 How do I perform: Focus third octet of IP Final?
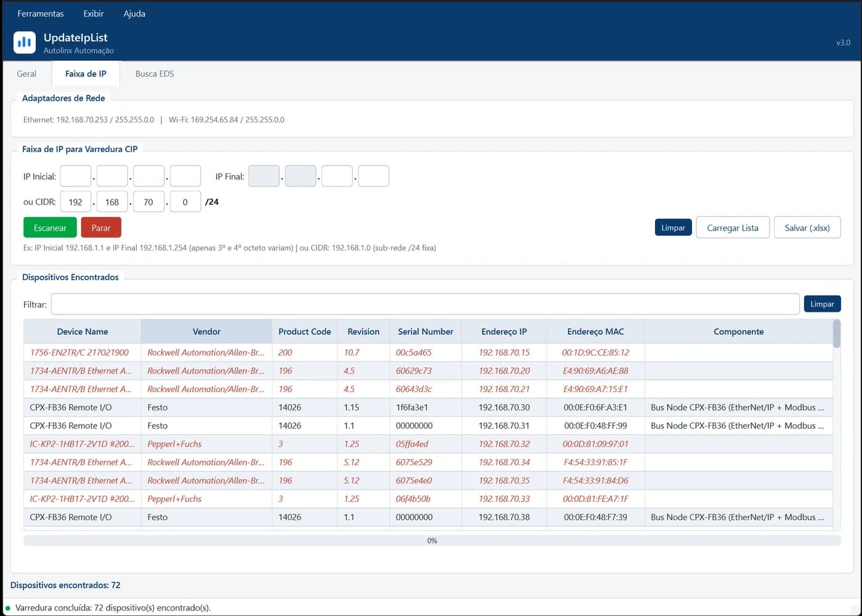[x=337, y=176]
